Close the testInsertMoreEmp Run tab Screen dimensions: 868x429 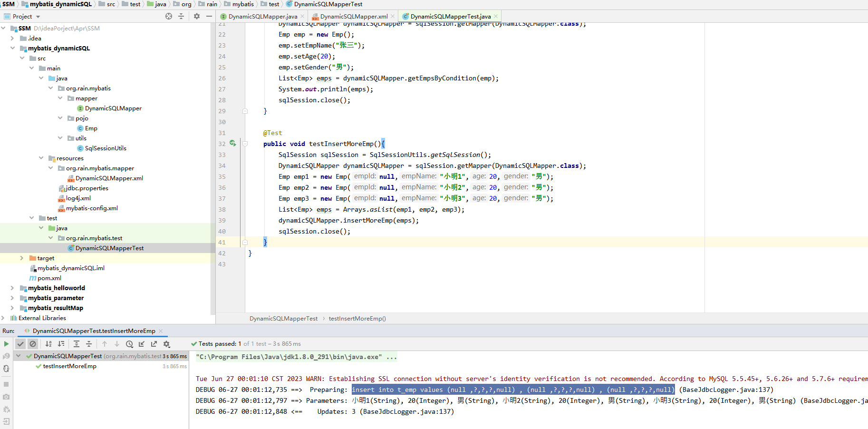pos(161,331)
